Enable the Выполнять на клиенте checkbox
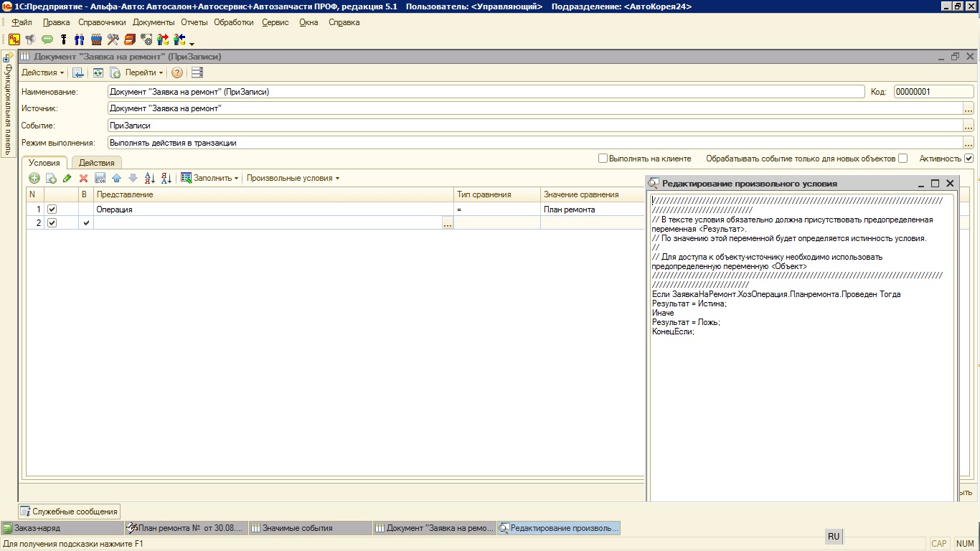The height and width of the screenshot is (551, 980). click(603, 158)
